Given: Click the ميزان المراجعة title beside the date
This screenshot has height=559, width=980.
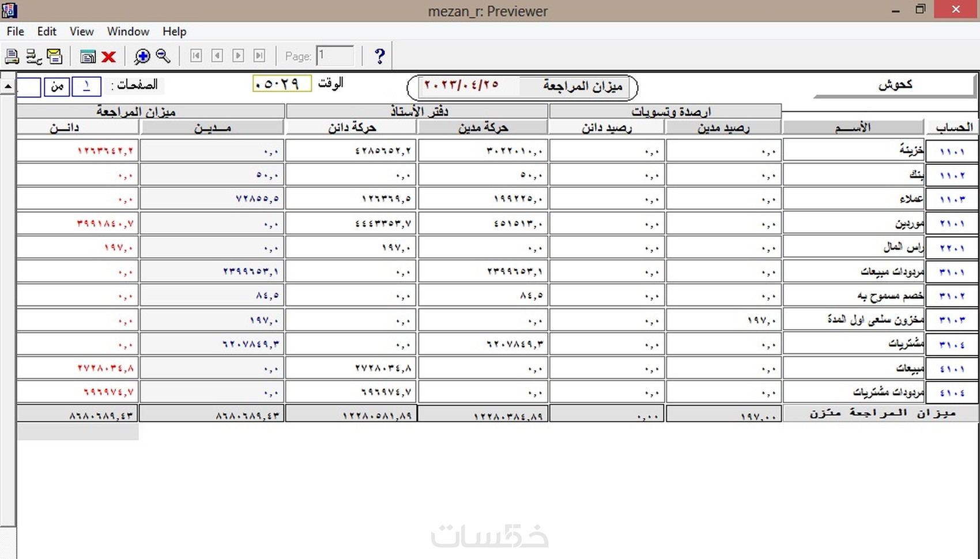Looking at the screenshot, I should 582,86.
